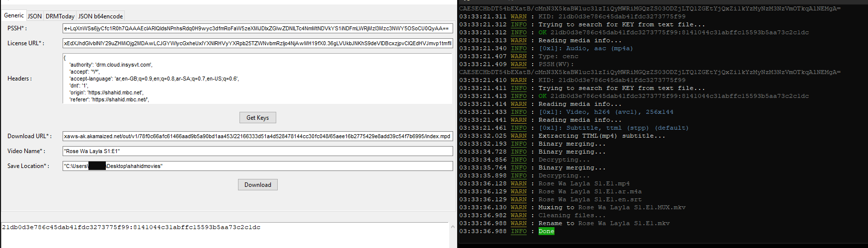Click 'PSSH(WV):' terminal line
The width and height of the screenshot is (868, 248).
pos(556,64)
